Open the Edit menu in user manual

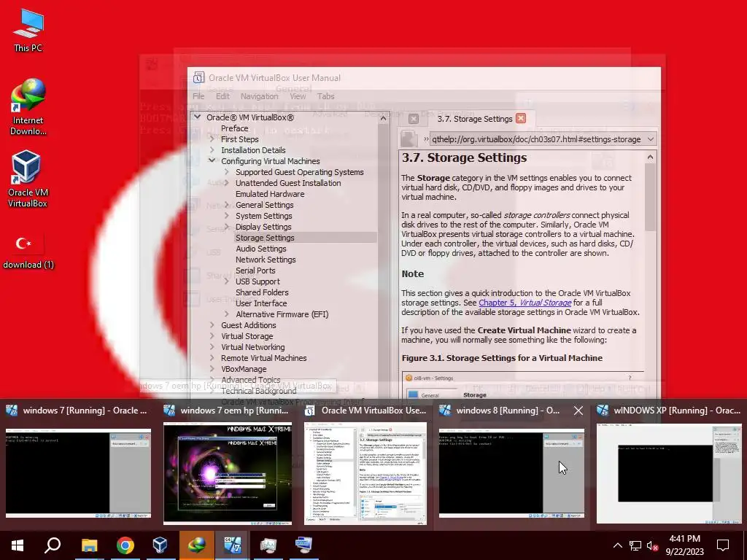(x=222, y=96)
